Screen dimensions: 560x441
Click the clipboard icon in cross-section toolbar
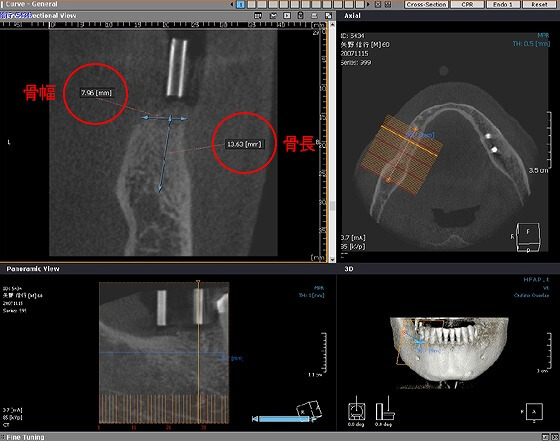(300, 16)
